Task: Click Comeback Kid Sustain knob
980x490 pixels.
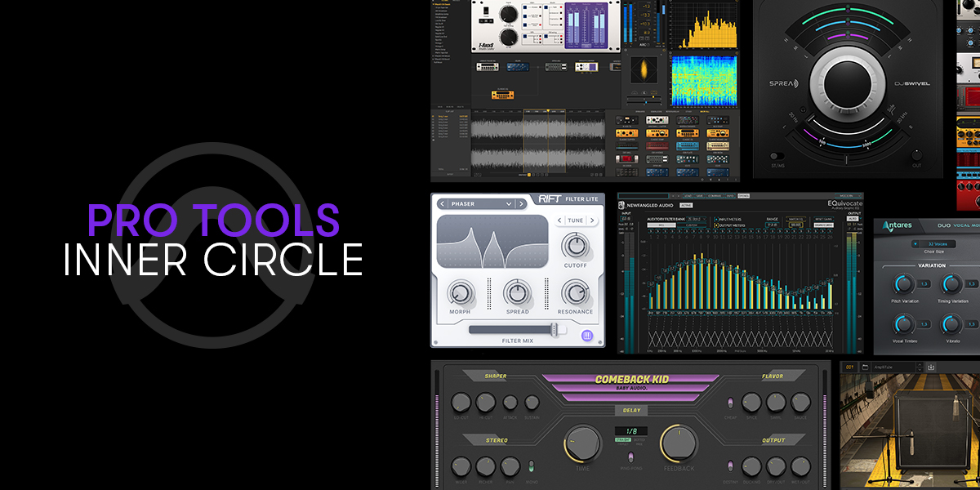Action: click(x=532, y=402)
